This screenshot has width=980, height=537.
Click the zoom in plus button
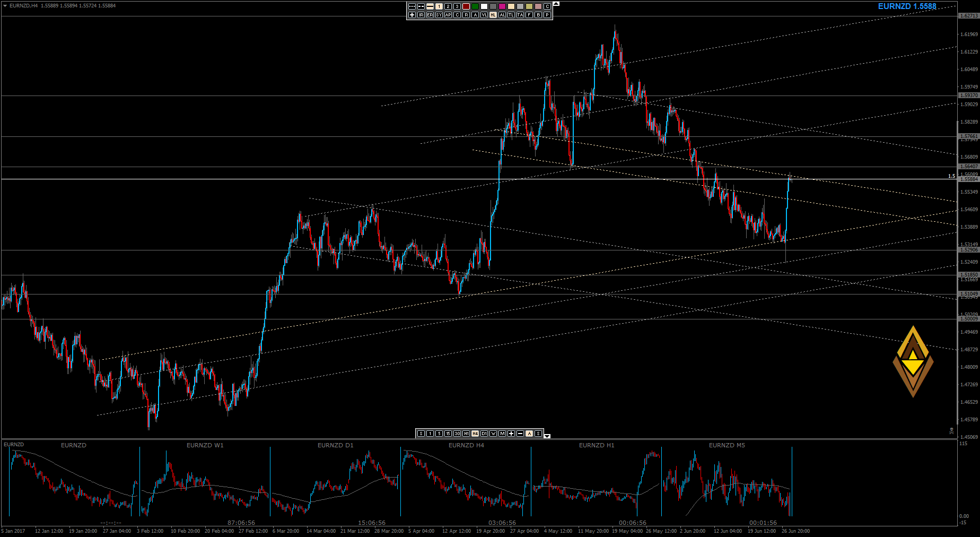511,434
